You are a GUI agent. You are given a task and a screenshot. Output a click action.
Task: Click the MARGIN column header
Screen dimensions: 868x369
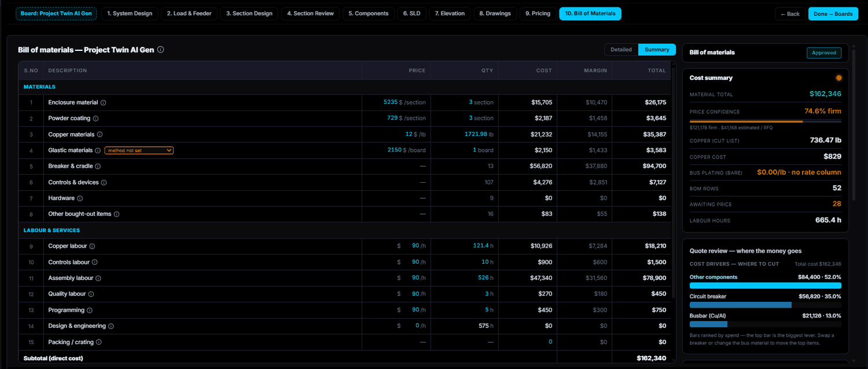pos(595,71)
